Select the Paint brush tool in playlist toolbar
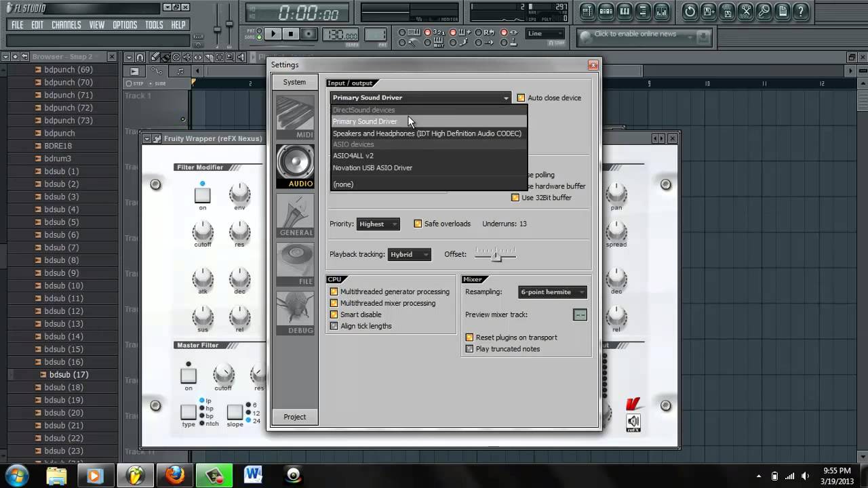The height and width of the screenshot is (488, 868). pyautogui.click(x=165, y=58)
